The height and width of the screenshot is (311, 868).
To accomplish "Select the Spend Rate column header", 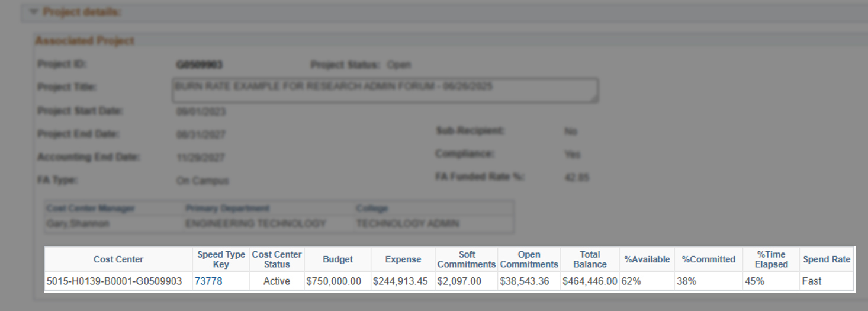I will 826,259.
